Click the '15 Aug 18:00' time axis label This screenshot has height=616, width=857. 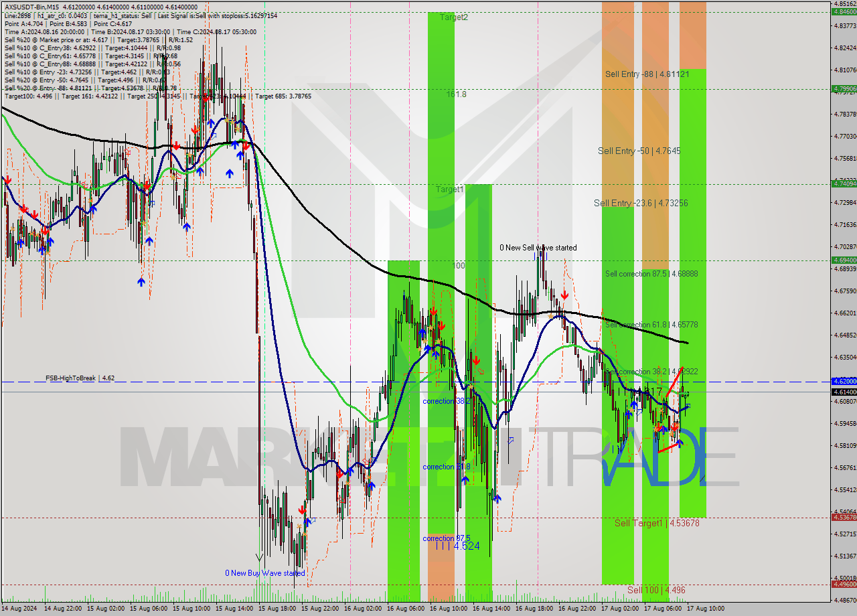point(277,609)
